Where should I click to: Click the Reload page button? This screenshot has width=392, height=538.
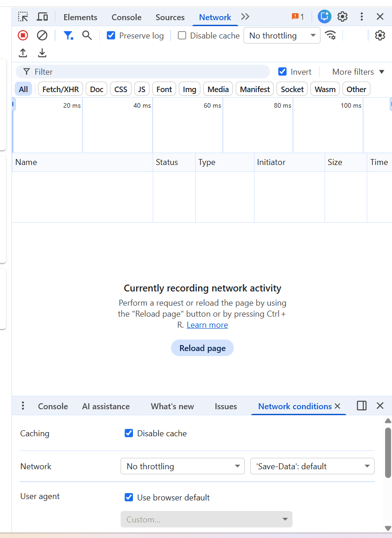202,348
